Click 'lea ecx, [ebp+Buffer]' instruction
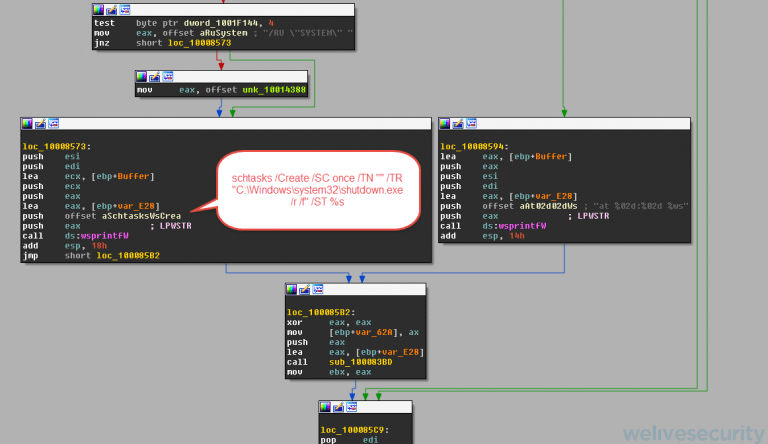This screenshot has width=768, height=444. 88,176
